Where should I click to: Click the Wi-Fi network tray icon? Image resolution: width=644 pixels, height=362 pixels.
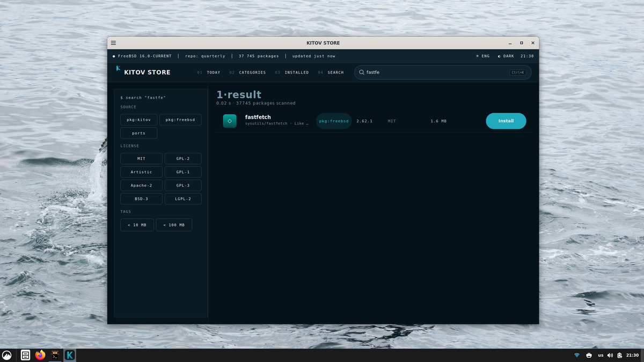click(577, 355)
